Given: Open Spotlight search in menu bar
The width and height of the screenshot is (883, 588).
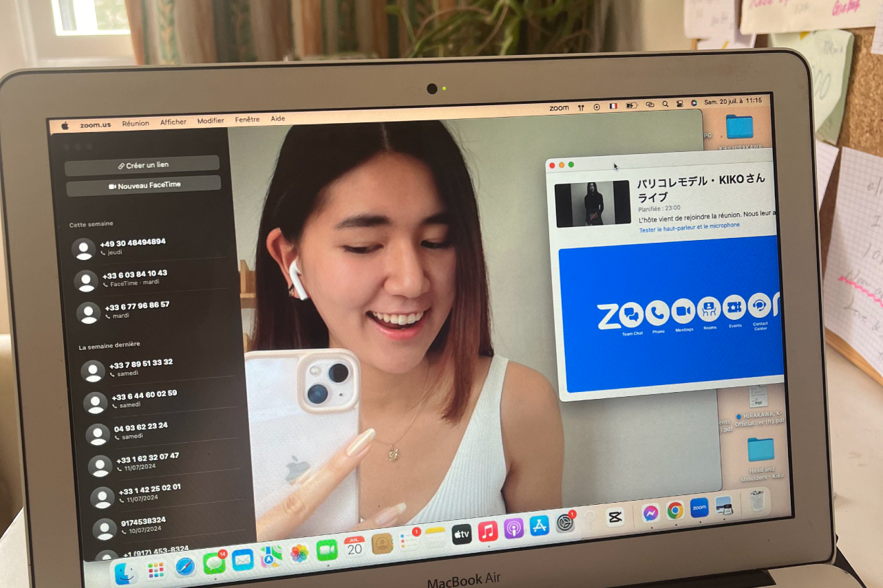Looking at the screenshot, I should point(665,105).
